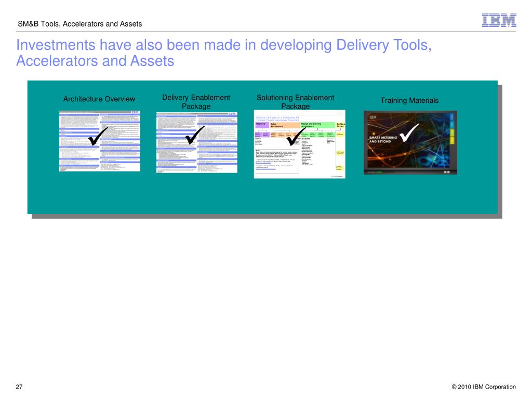Click the '© 2010 IBM Corporation' footer text
The image size is (532, 399).
(x=484, y=387)
